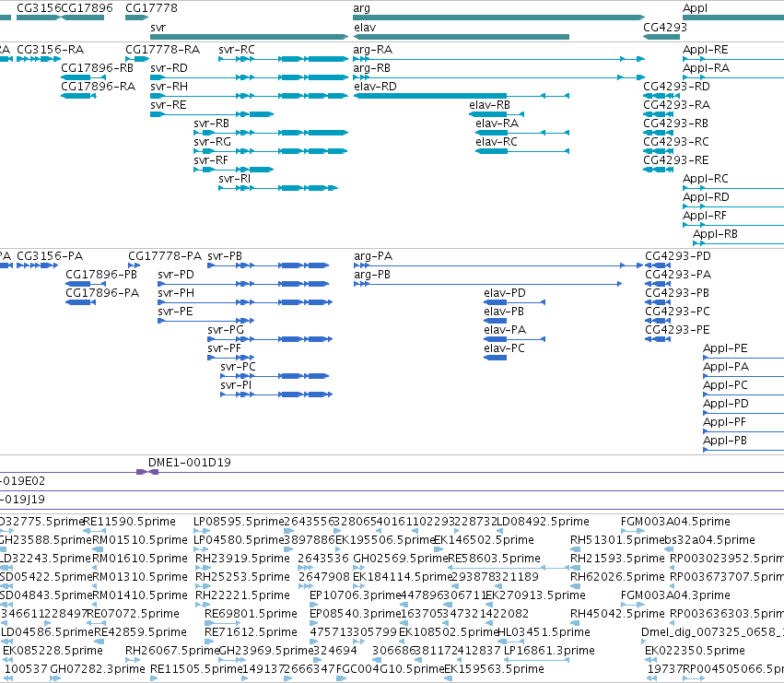Open the CG17778-RA transcript
Screen dimensions: 784x683
[137, 59]
